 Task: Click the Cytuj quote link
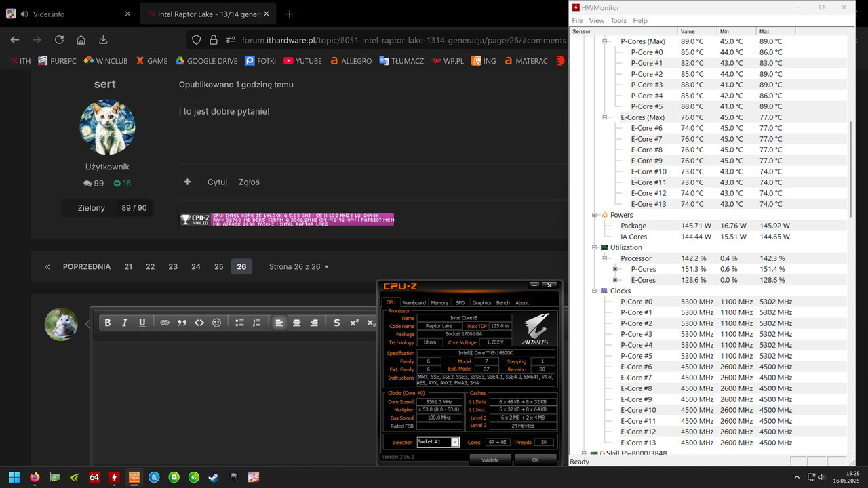(217, 182)
